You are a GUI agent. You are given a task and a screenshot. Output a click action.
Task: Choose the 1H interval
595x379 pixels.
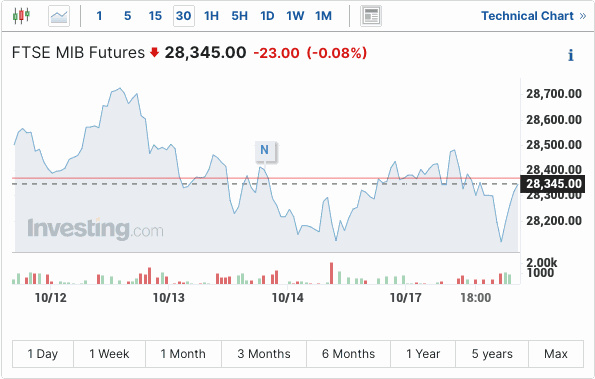click(211, 16)
